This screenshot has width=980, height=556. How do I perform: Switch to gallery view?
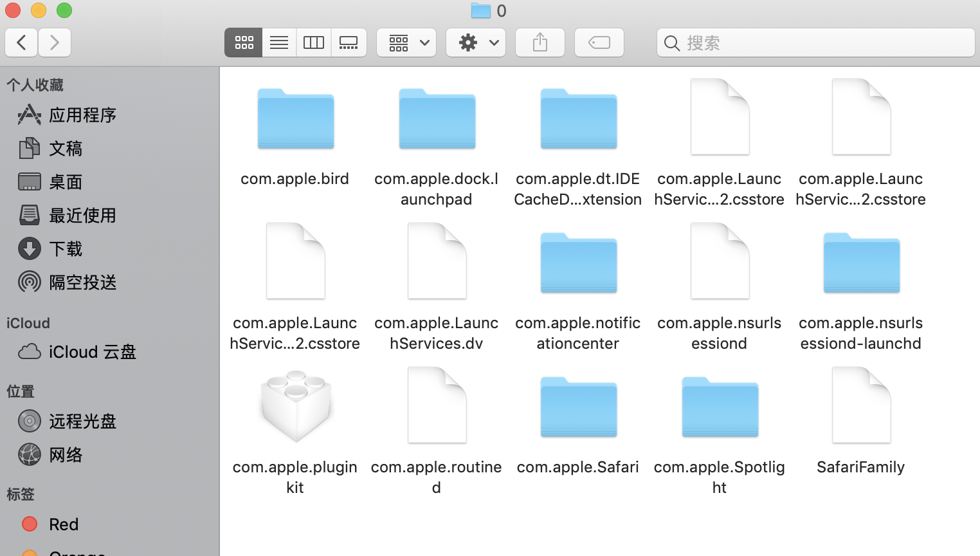(x=349, y=42)
